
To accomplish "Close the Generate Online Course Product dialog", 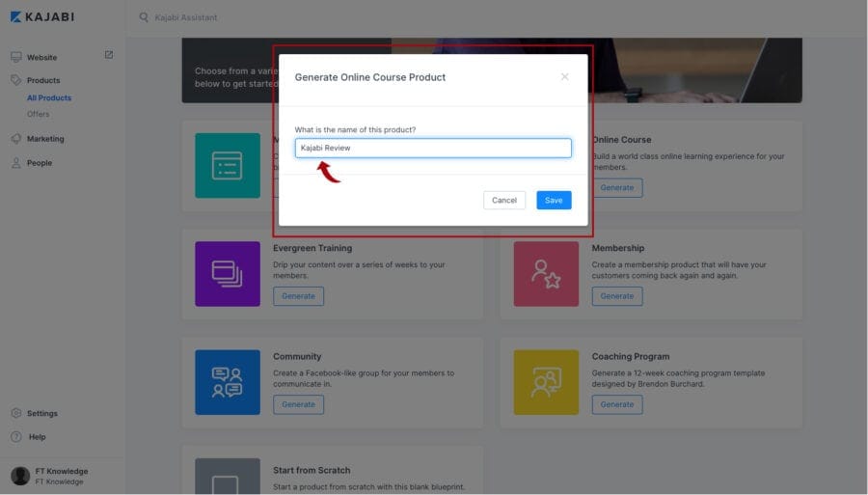I will coord(564,76).
